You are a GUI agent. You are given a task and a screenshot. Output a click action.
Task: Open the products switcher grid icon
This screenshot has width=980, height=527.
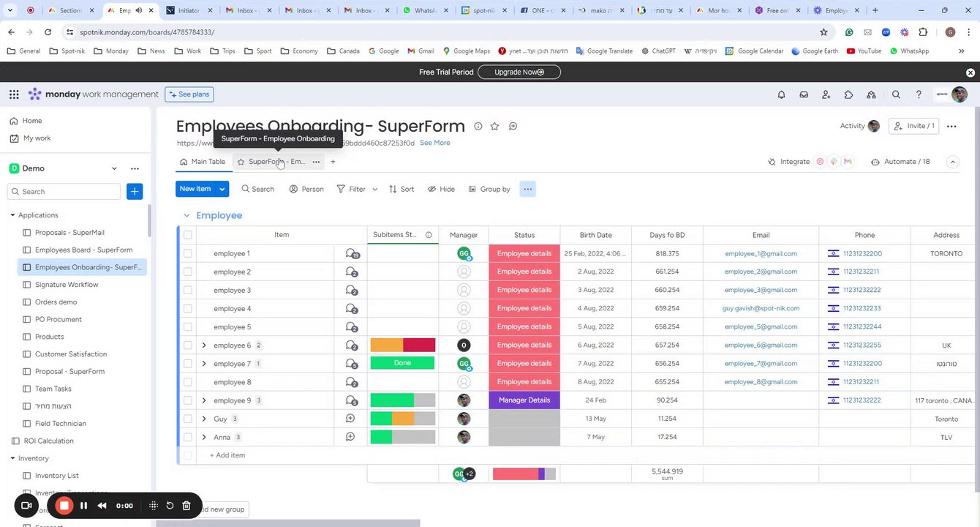click(x=14, y=94)
